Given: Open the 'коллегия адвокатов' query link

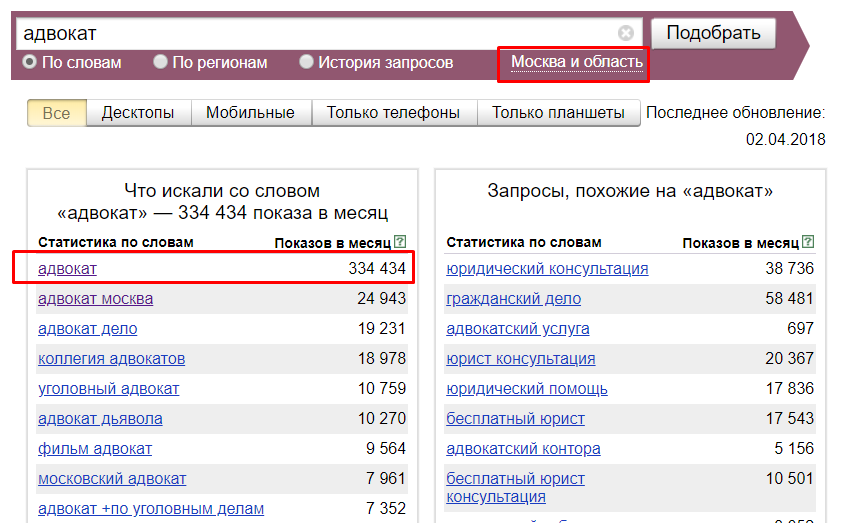Looking at the screenshot, I should (x=112, y=359).
